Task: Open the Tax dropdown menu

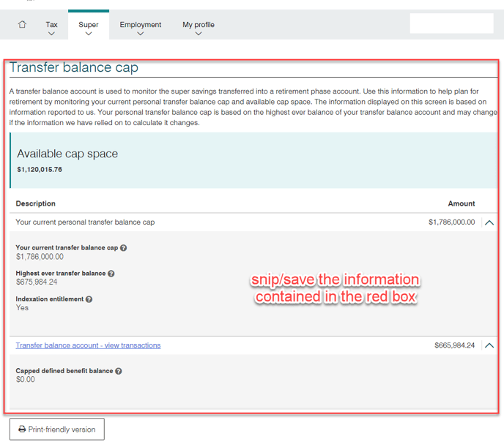Action: coord(51,28)
